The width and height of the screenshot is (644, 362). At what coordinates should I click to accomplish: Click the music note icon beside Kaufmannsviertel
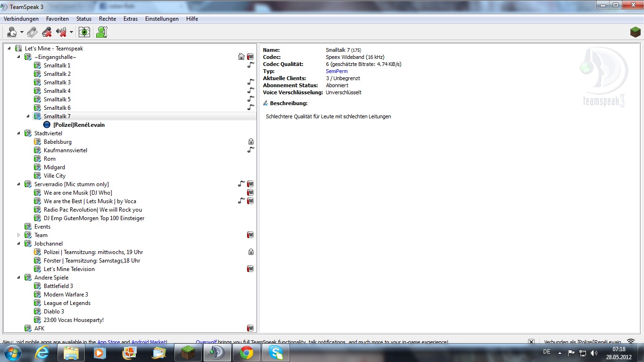pyautogui.click(x=251, y=150)
